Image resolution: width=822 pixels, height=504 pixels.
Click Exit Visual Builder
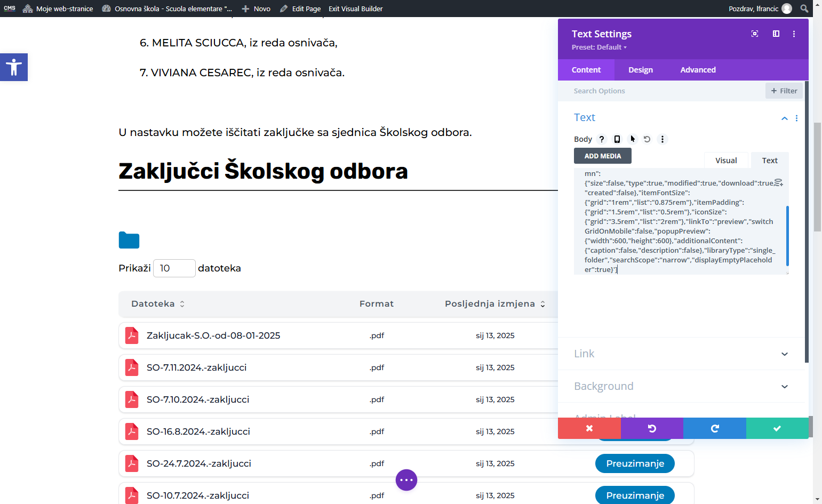tap(356, 9)
